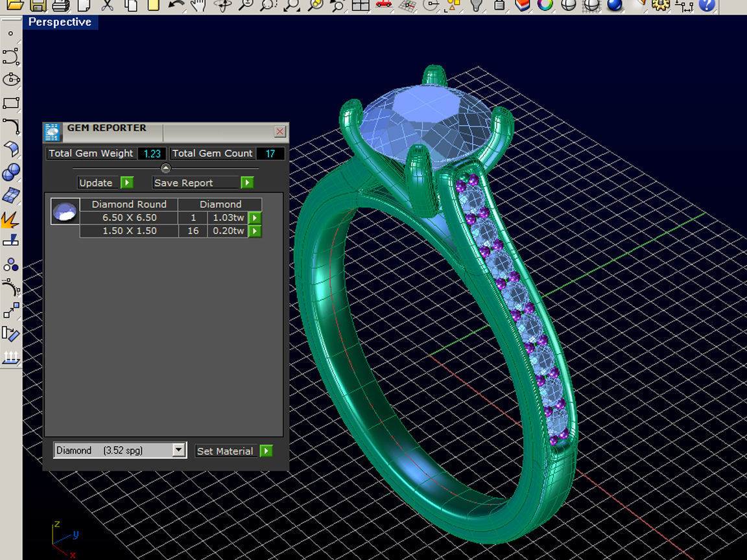Close the Gem Reporter panel
Viewport: 747px width, 560px height.
point(280,132)
